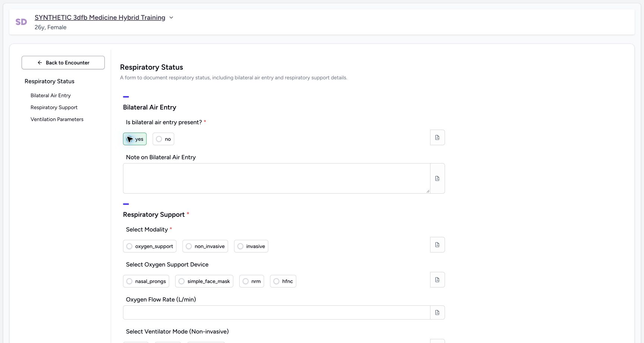Click note icon next to Bilateral Air Entry textarea
The width and height of the screenshot is (644, 343).
[437, 178]
